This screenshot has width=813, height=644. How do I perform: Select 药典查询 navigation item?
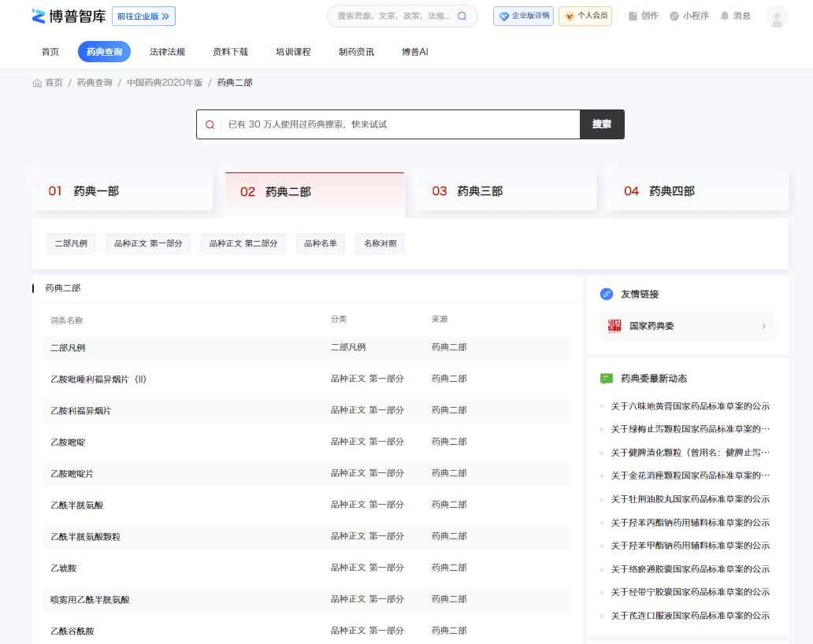(104, 52)
